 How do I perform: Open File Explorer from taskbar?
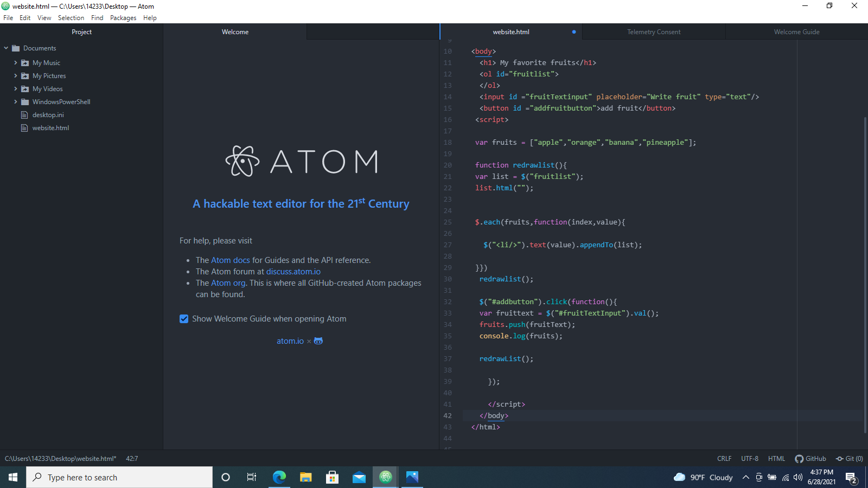pos(305,477)
